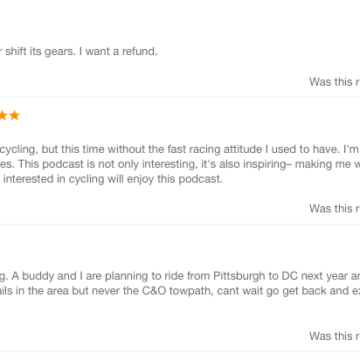This screenshot has width=360, height=360.
Task: Click the line 'interested in cycling will enjoy this podcast'
Action: coord(111,179)
